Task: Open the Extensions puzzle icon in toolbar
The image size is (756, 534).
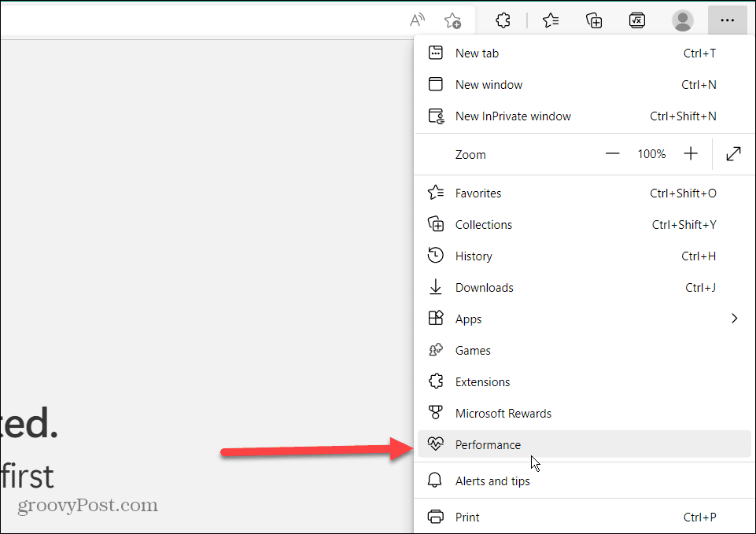Action: tap(503, 20)
